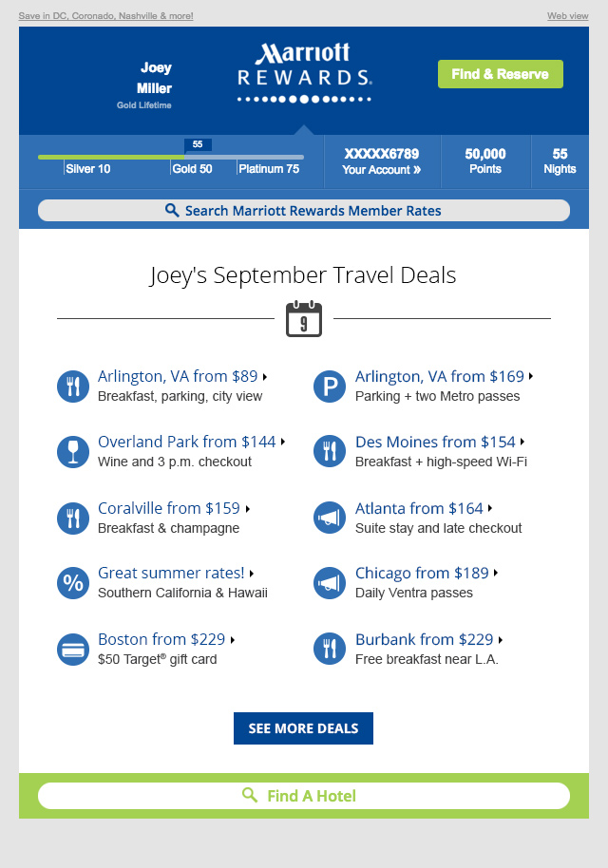Image resolution: width=608 pixels, height=868 pixels.
Task: Click the parking icon for Arlington $169 deal
Action: pos(329,386)
